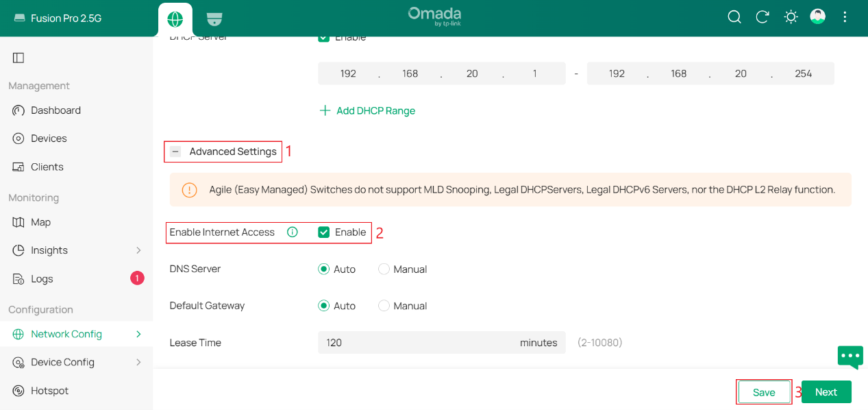Viewport: 868px width, 410px height.
Task: Expand the Network Config chevron
Action: click(x=138, y=335)
